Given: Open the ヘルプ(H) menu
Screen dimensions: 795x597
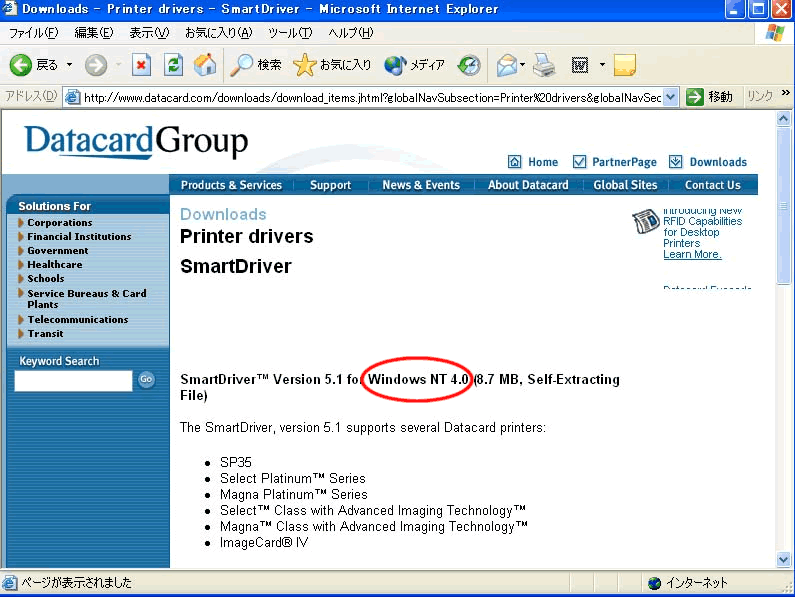Looking at the screenshot, I should coord(350,33).
